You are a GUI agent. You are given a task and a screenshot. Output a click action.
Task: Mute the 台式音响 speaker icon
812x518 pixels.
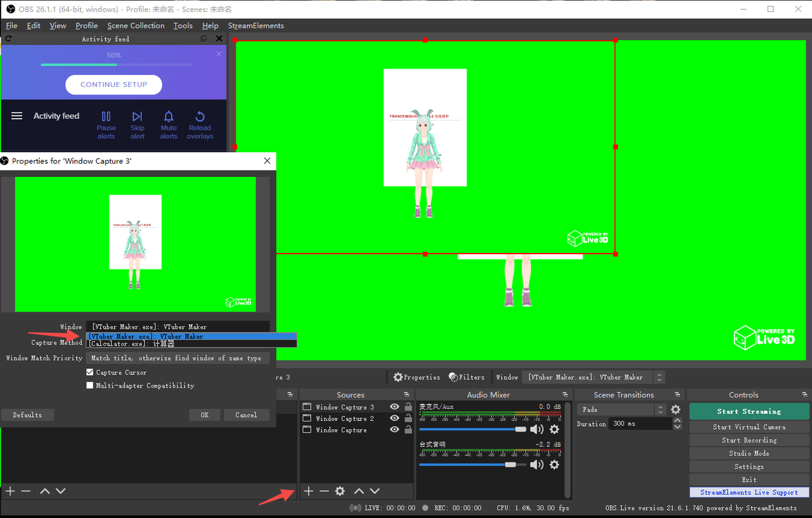(x=537, y=465)
